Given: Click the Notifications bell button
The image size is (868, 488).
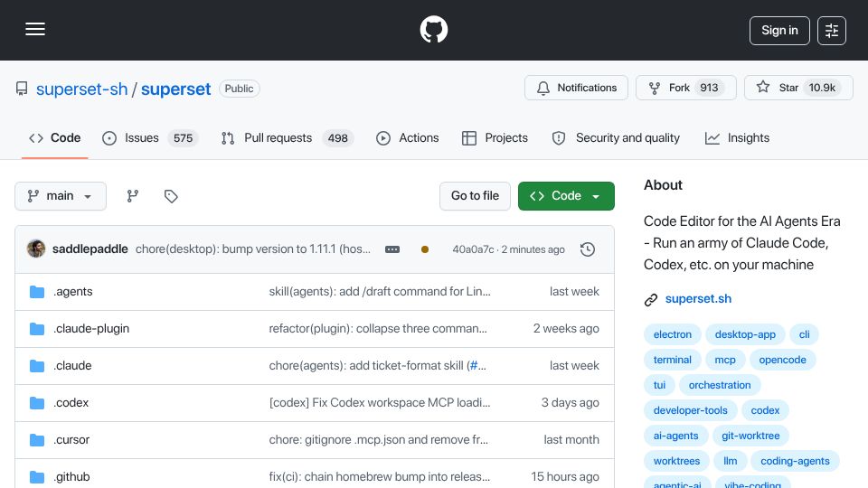Looking at the screenshot, I should [576, 88].
